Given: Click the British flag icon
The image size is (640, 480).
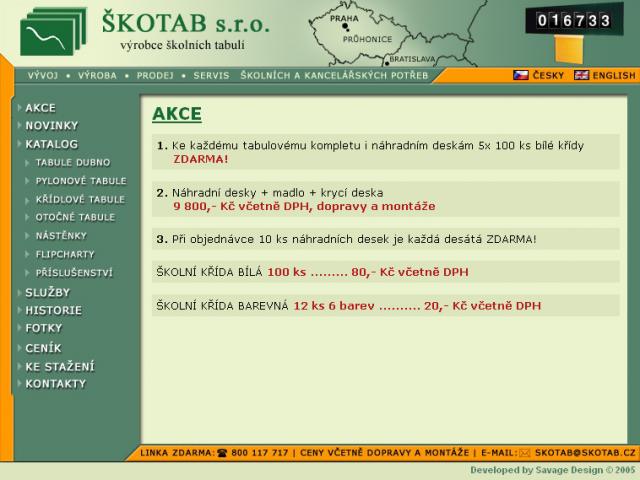Looking at the screenshot, I should click(x=581, y=75).
